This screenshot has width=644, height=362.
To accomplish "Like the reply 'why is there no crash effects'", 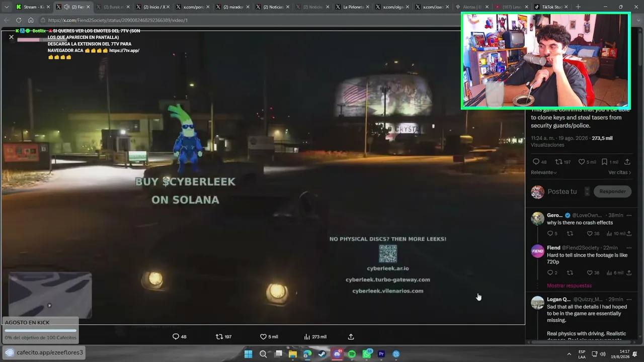I will pos(590,233).
